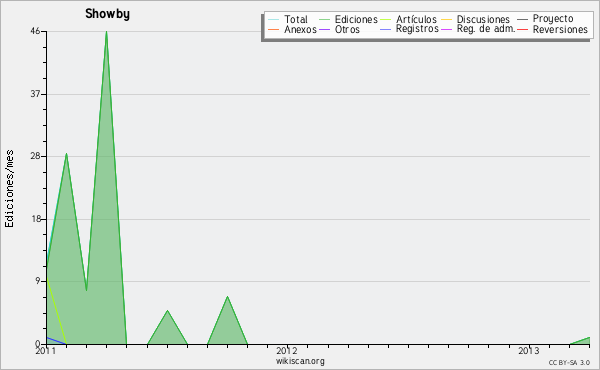Click the orange Anexos legend line
The height and width of the screenshot is (370, 600).
point(273,29)
